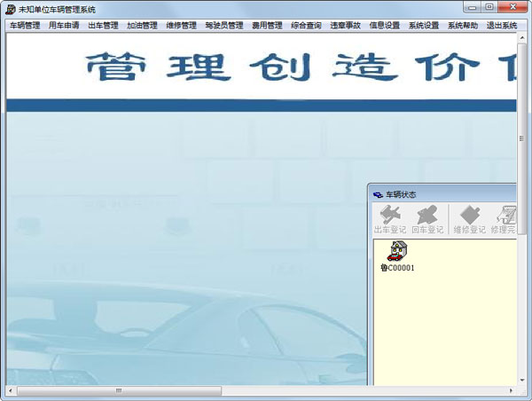The width and height of the screenshot is (532, 401).
Task: Click the 修理完 notepad toolbar icon
Action: point(504,219)
